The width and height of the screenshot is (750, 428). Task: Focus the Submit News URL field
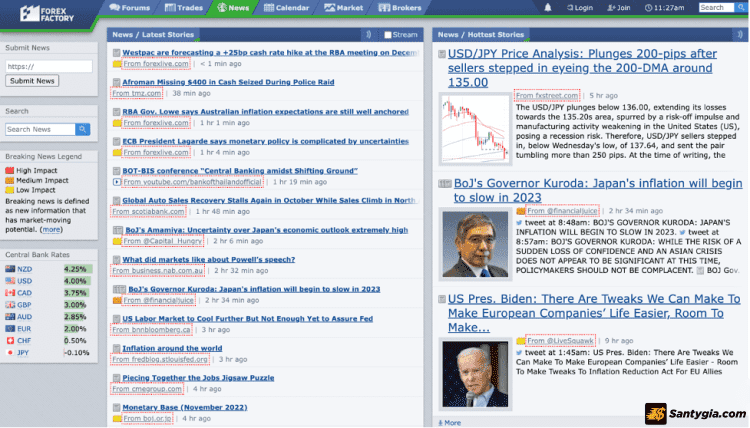coord(49,66)
